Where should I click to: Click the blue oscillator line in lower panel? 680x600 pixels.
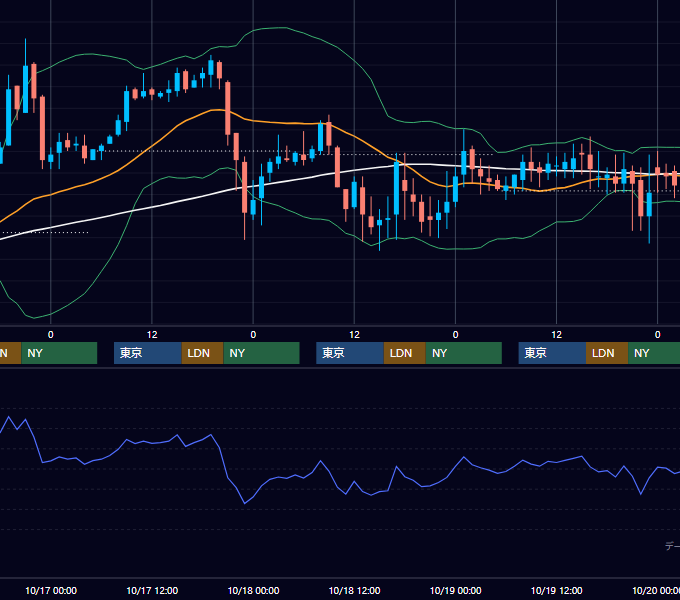click(321, 461)
